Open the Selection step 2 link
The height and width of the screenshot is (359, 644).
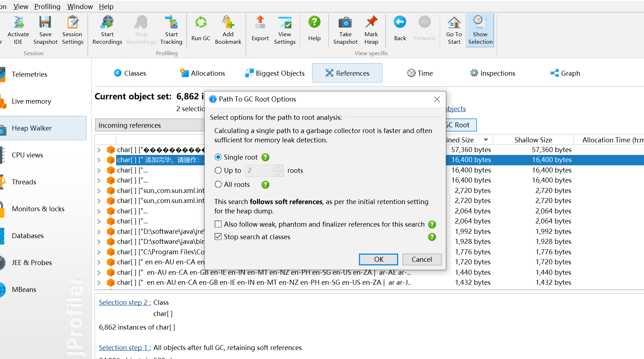tap(124, 302)
